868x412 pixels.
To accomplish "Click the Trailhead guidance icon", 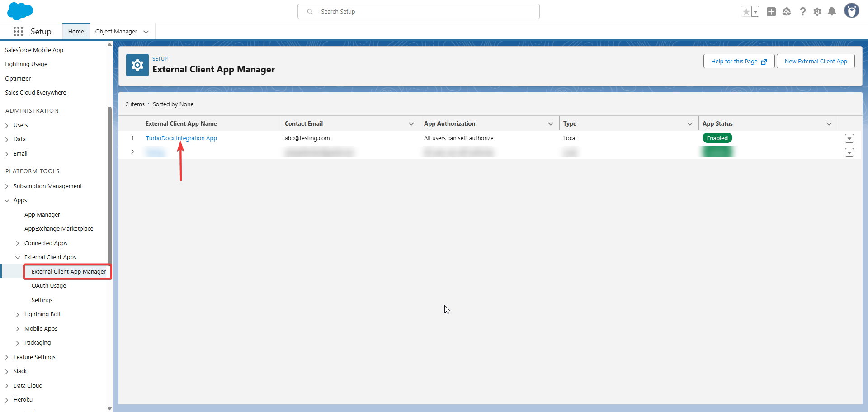I will 787,12.
